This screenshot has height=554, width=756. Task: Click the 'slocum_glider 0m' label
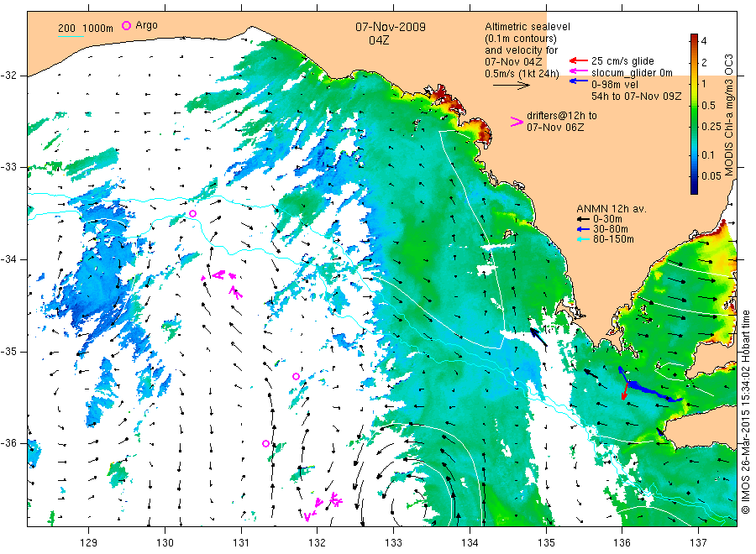(632, 73)
